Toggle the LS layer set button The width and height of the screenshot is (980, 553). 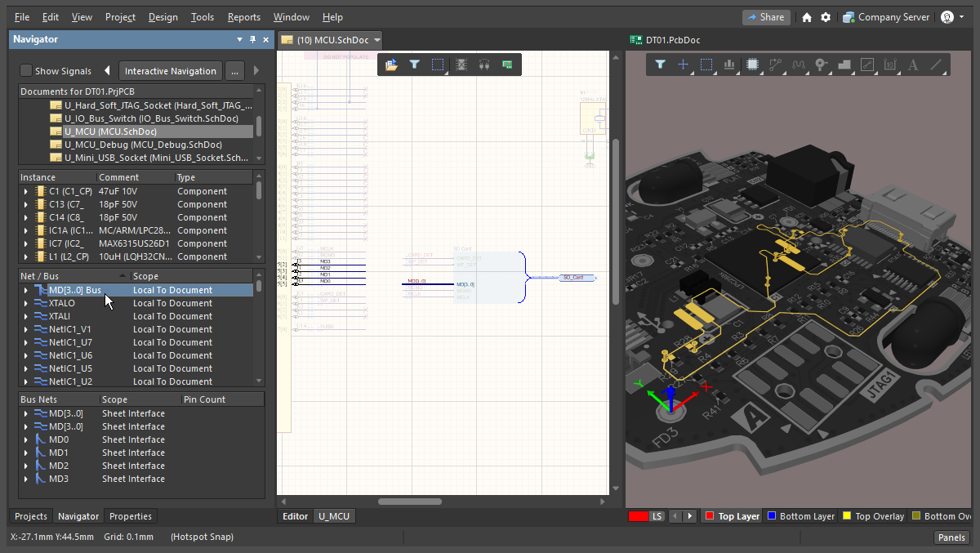[x=657, y=516]
